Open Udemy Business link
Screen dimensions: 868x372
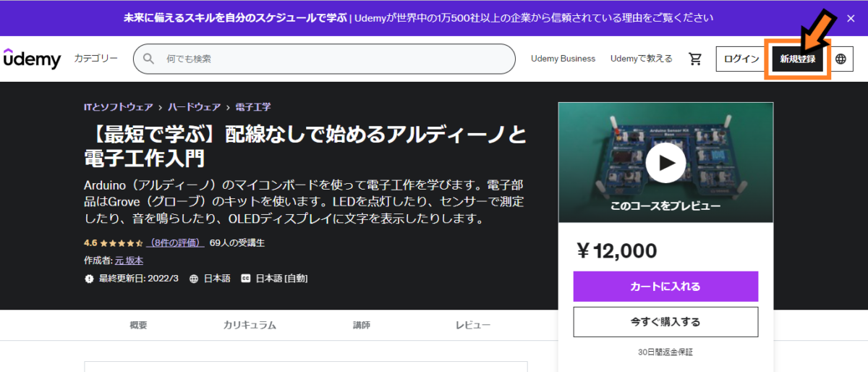click(x=563, y=59)
